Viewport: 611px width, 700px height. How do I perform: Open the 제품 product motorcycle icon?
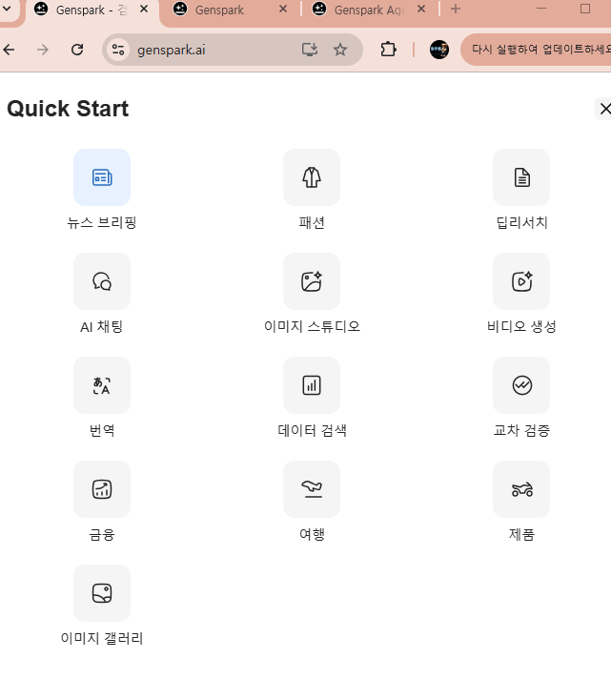pyautogui.click(x=521, y=489)
